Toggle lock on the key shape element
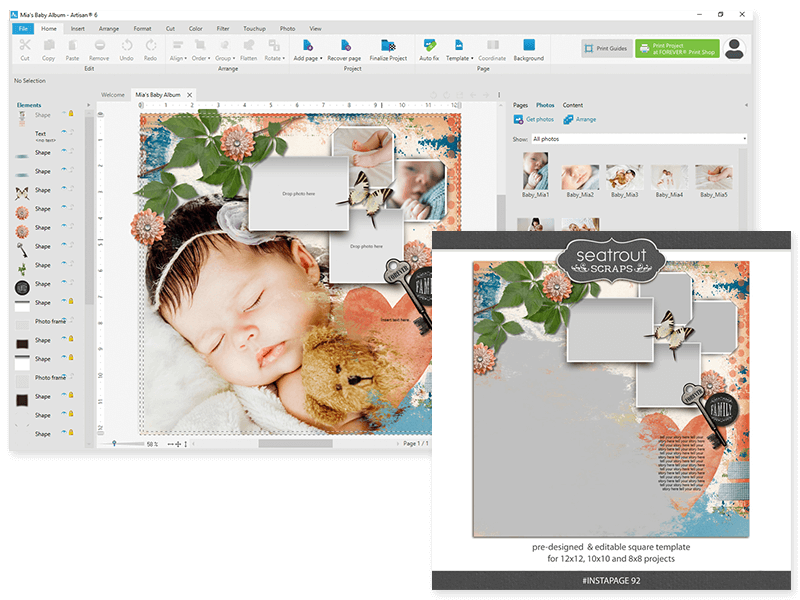The image size is (800, 600). pos(71,245)
